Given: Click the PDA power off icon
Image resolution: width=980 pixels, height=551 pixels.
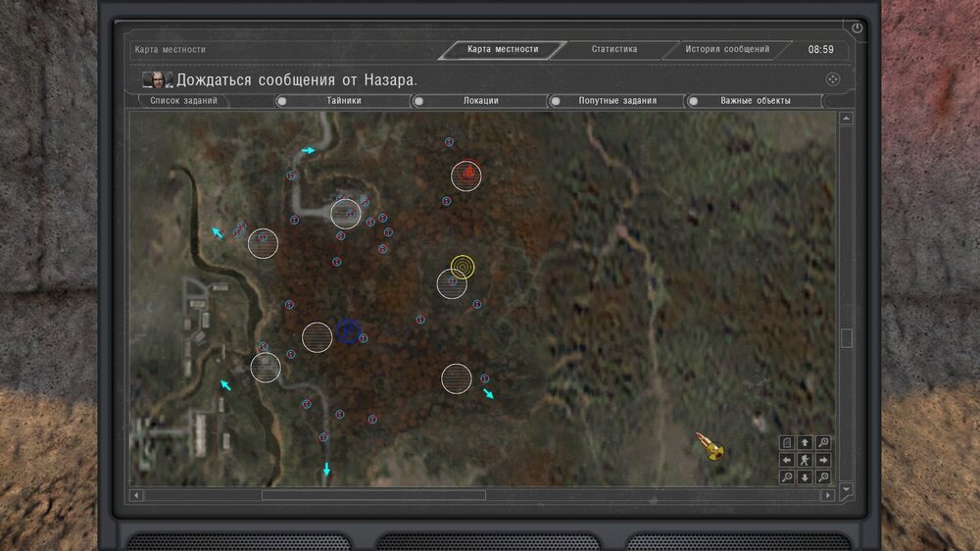Looking at the screenshot, I should coord(857,27).
